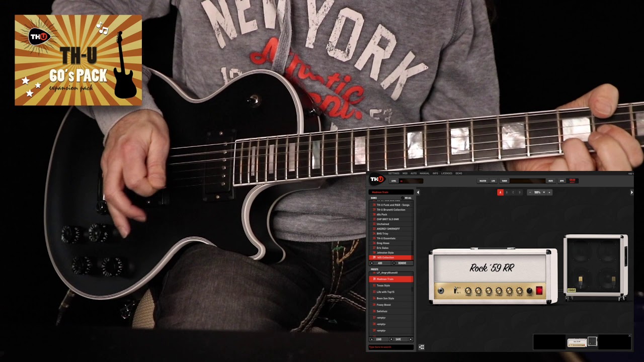Open the Info menu

(x=435, y=173)
